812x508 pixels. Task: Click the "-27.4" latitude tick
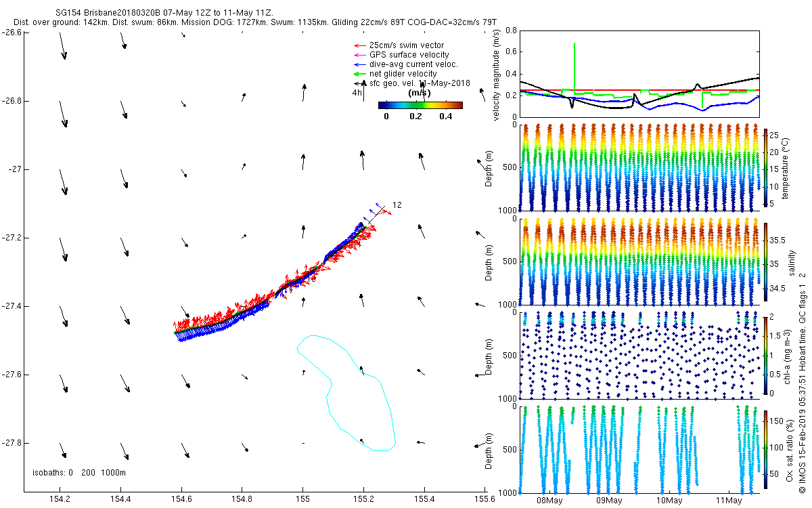(x=12, y=305)
